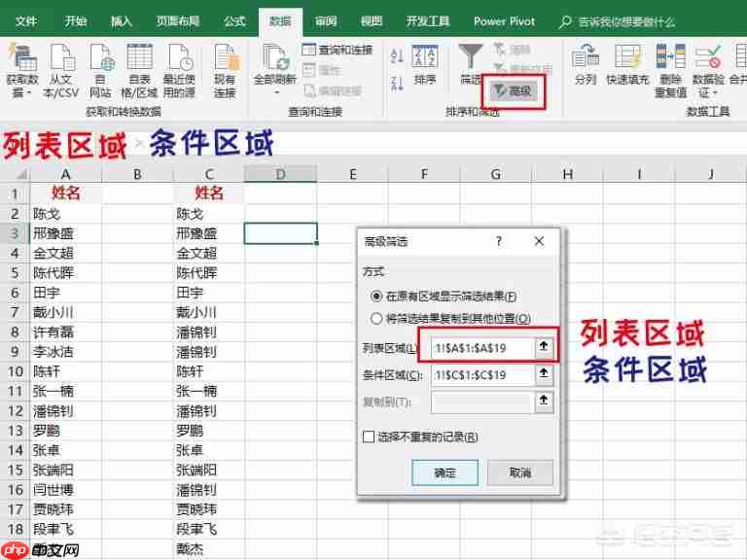
Task: Switch to 插入 tab
Action: 121,21
